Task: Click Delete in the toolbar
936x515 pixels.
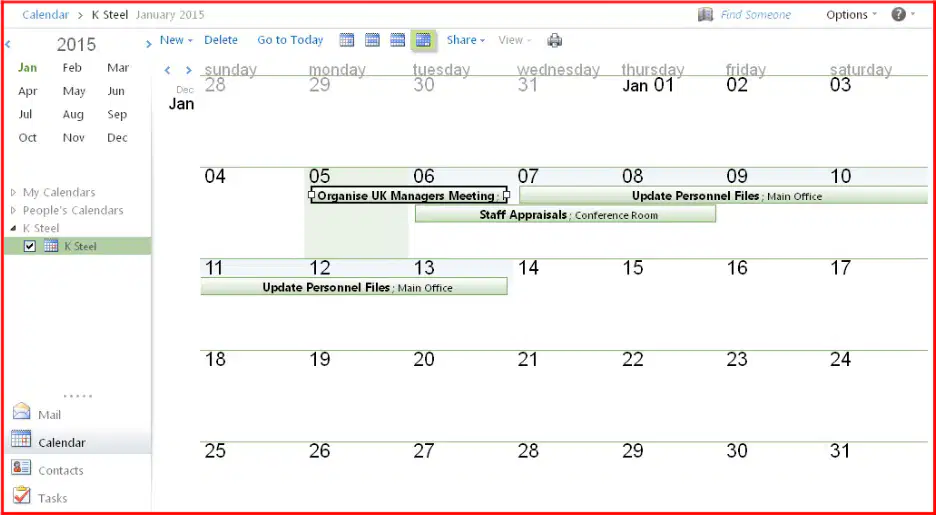Action: click(221, 40)
